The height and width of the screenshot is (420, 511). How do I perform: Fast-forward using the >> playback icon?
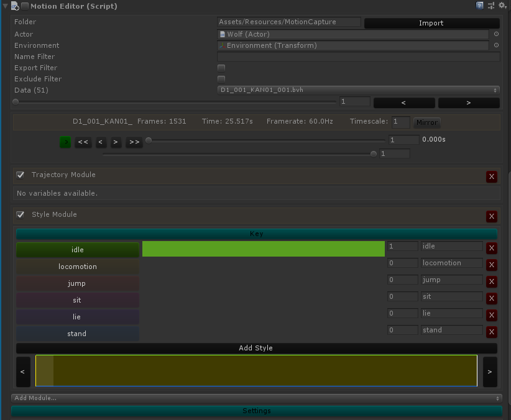pos(133,142)
